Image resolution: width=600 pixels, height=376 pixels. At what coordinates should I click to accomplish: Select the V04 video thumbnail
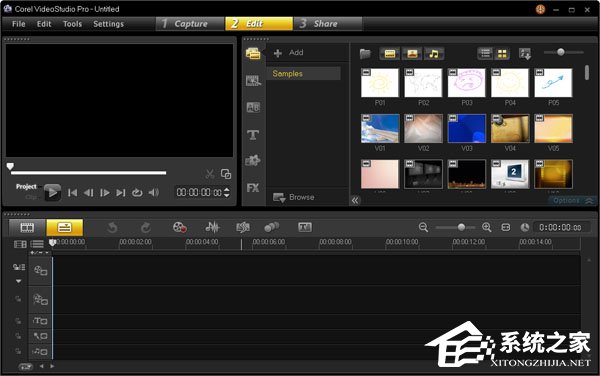510,129
